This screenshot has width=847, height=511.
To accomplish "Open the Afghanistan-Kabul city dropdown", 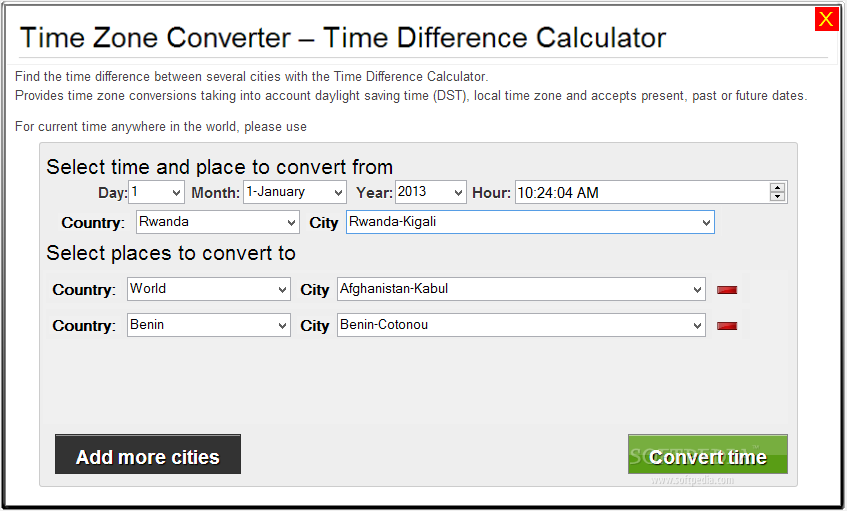I will tap(521, 289).
